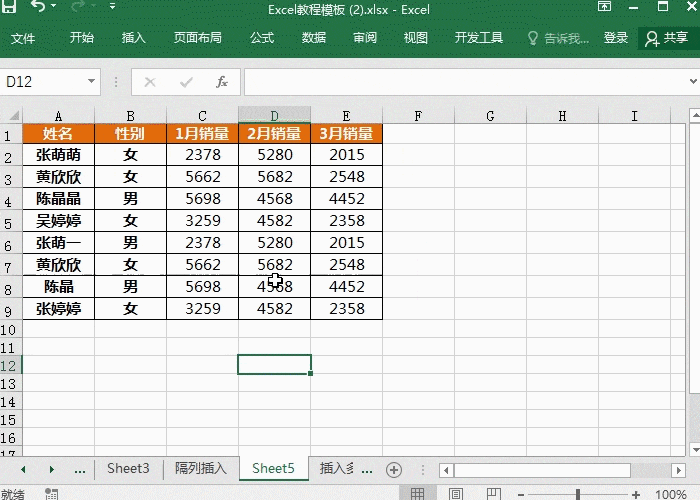Click the 2月销量 header cell
Image resolution: width=700 pixels, height=500 pixels.
click(x=275, y=133)
